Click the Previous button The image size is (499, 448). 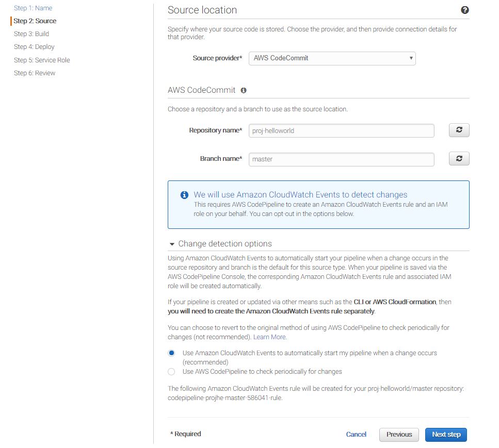(399, 435)
